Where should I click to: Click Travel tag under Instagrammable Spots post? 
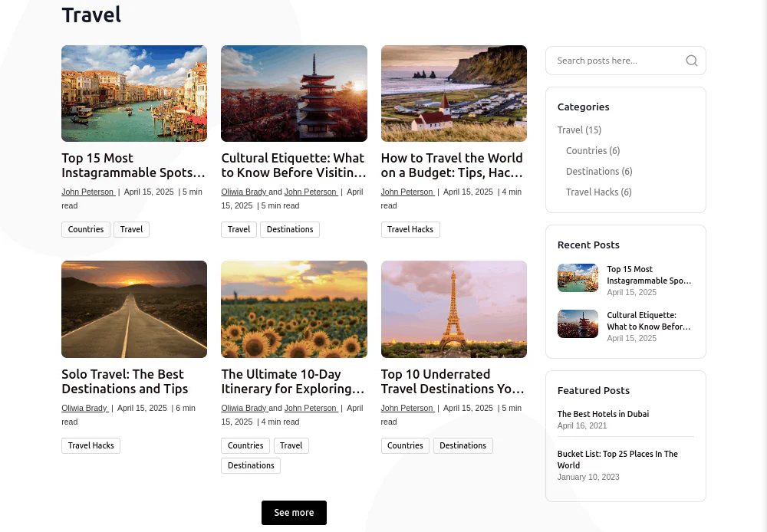click(x=132, y=229)
